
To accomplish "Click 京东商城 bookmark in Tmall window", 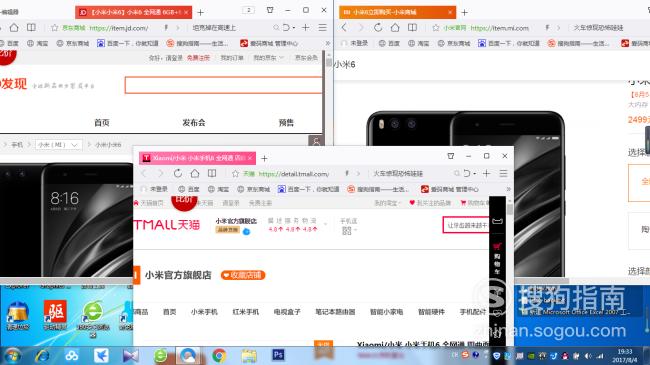I will [254, 189].
